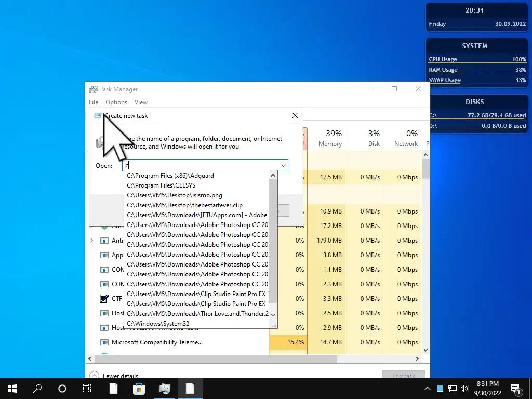Sort by the Memory column header
This screenshot has height=399, width=532.
326,138
